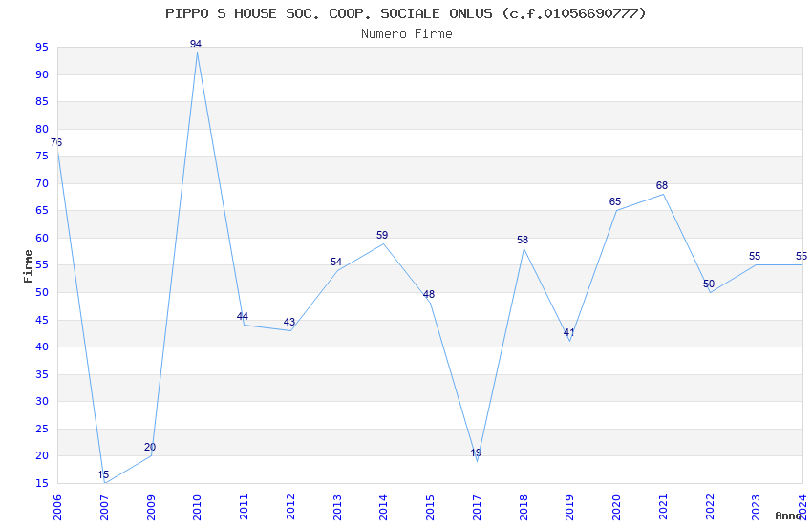The image size is (812, 525).
Task: Click the data label 54 for 2013
Action: point(336,262)
